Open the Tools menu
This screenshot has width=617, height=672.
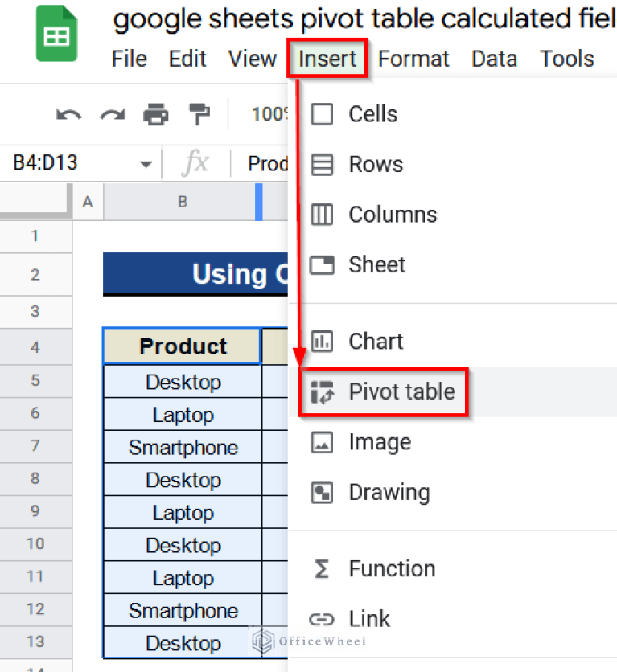click(567, 59)
